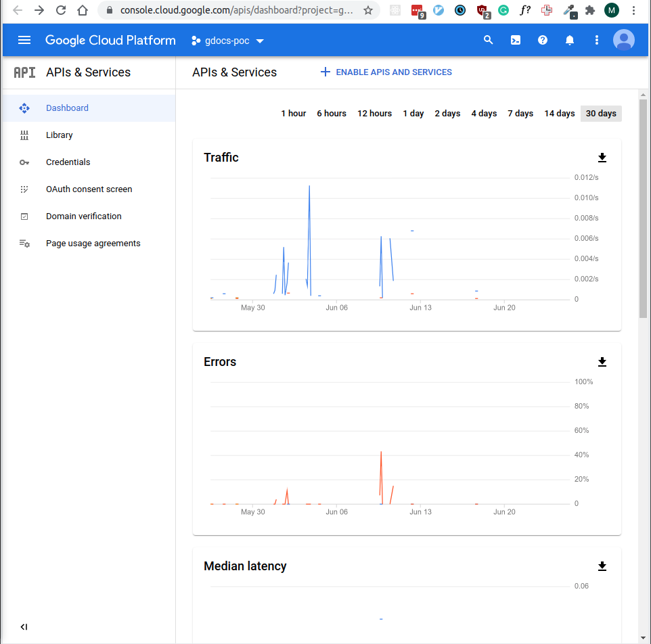Image resolution: width=651 pixels, height=644 pixels.
Task: Select the 14 days time range
Action: 559,114
